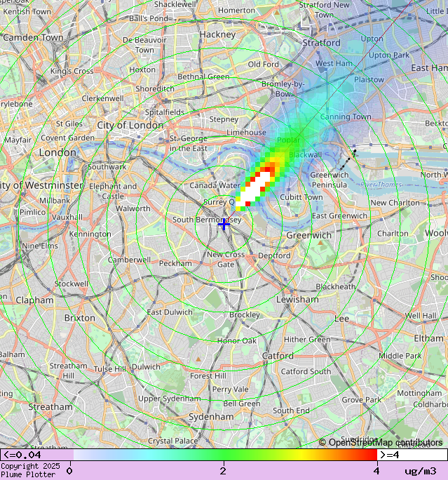Image resolution: width=448 pixels, height=480 pixels.
Task: Click the 'Brockley' map label
Action: point(245,315)
